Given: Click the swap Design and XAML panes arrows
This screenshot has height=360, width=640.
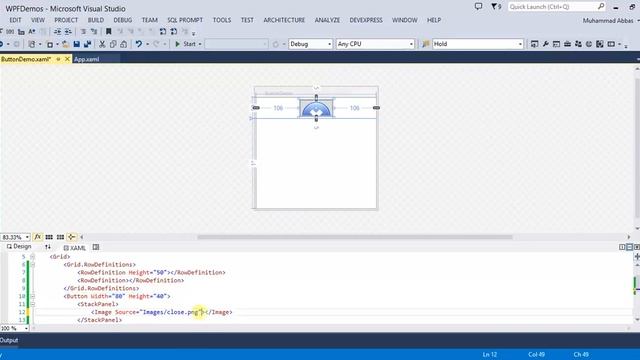Looking at the screenshot, I should pyautogui.click(x=48, y=247).
